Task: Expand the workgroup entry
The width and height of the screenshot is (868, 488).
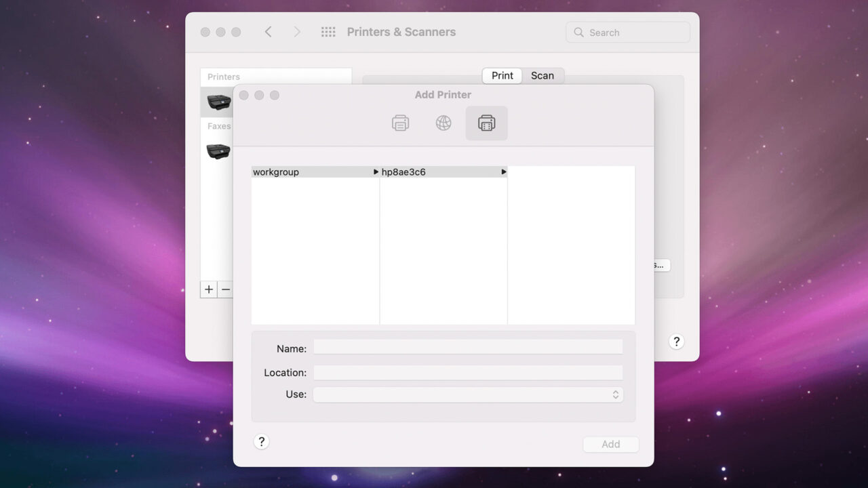Action: click(x=376, y=171)
